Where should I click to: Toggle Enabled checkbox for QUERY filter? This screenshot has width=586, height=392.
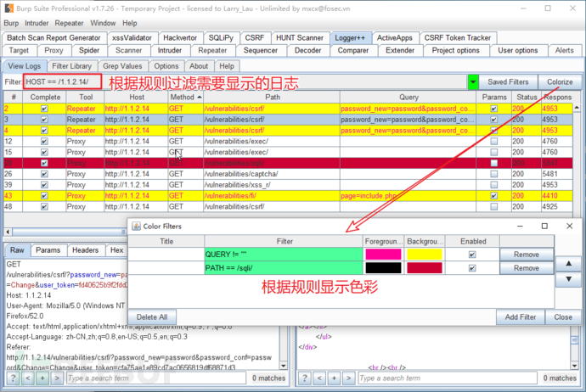pyautogui.click(x=471, y=255)
